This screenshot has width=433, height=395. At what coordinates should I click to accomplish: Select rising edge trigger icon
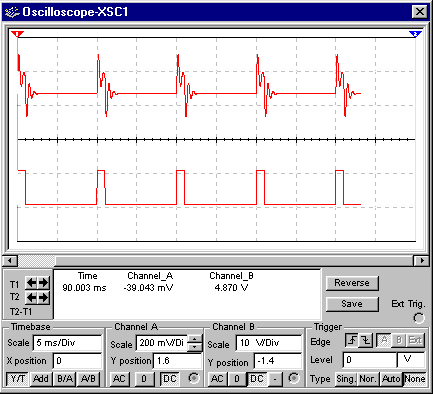352,340
